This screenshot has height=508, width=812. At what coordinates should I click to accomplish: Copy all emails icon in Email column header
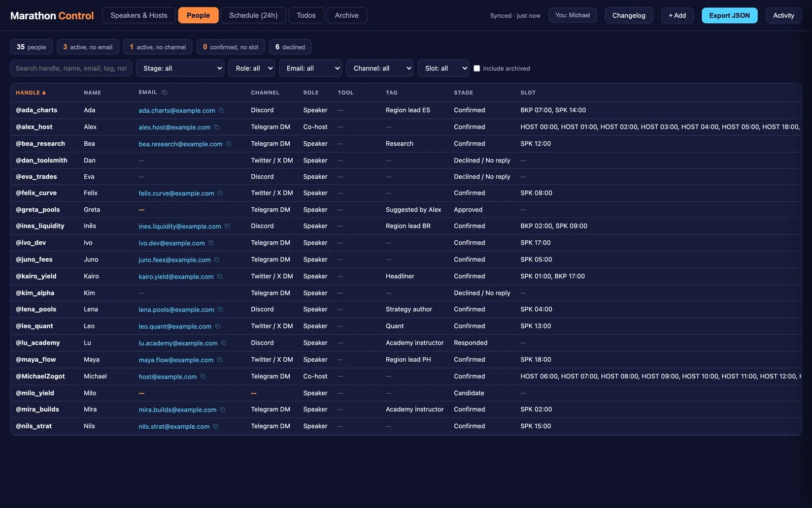(164, 92)
